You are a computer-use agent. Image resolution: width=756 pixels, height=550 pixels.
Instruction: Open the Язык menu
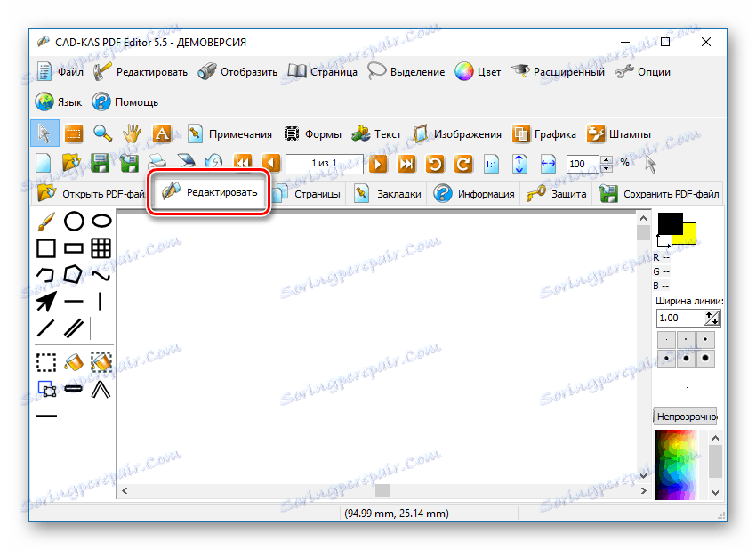[x=59, y=101]
